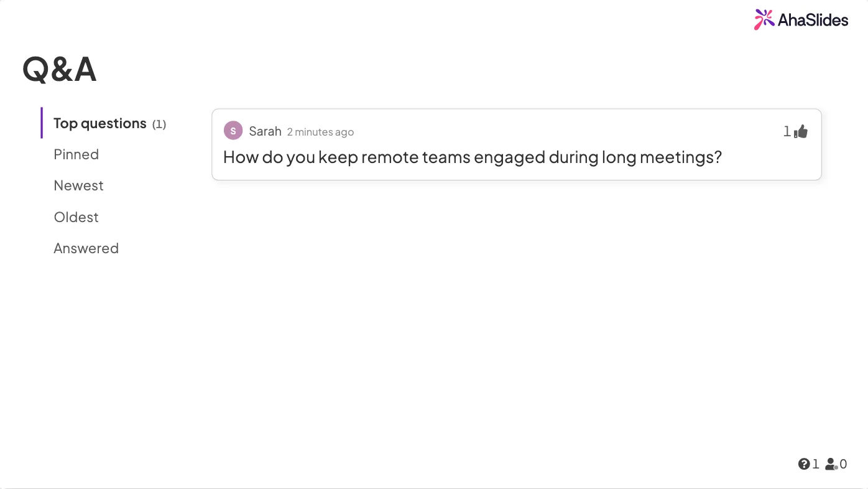Screen dimensions: 868x489
Task: Select the Oldest sorting option
Action: pyautogui.click(x=76, y=217)
